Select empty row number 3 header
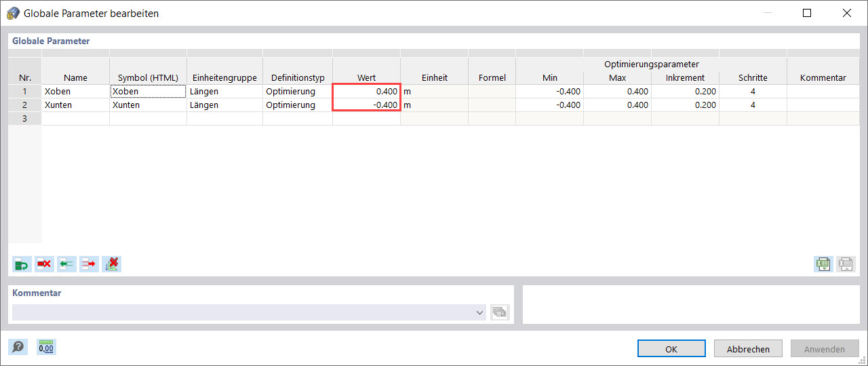The height and width of the screenshot is (366, 868). tap(25, 118)
